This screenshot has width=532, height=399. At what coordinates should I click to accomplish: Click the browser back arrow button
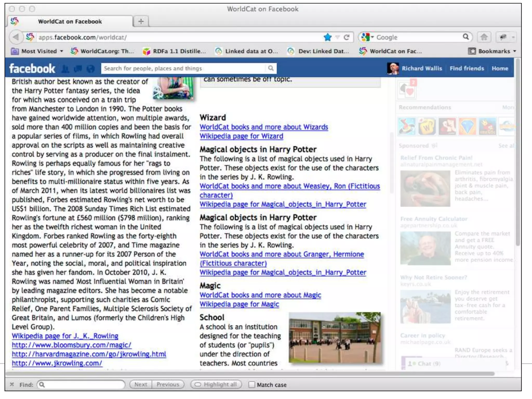pos(16,37)
